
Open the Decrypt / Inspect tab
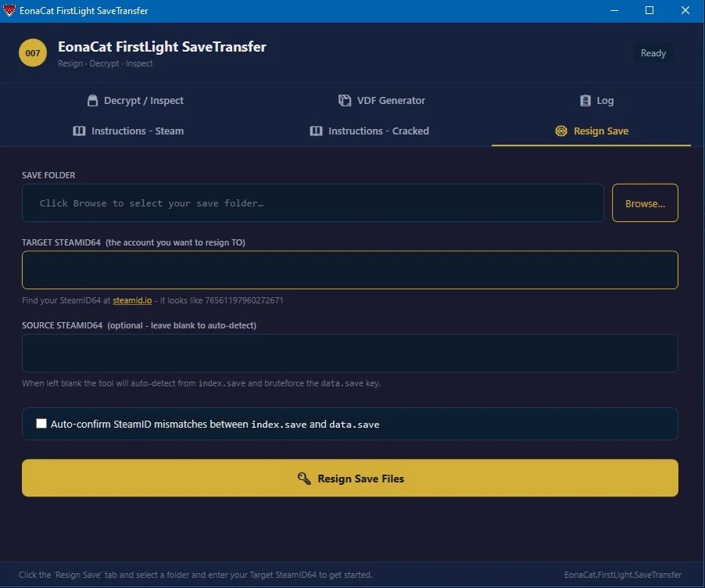point(135,100)
